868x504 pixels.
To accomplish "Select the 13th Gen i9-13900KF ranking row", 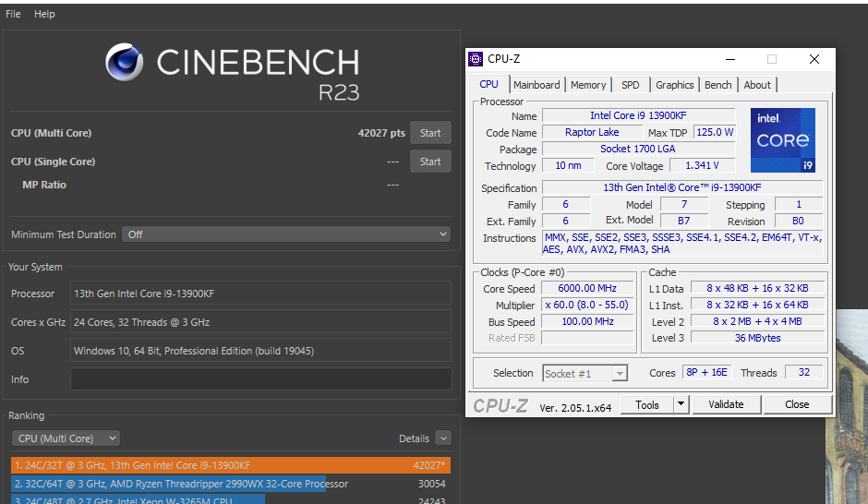I will (x=230, y=465).
